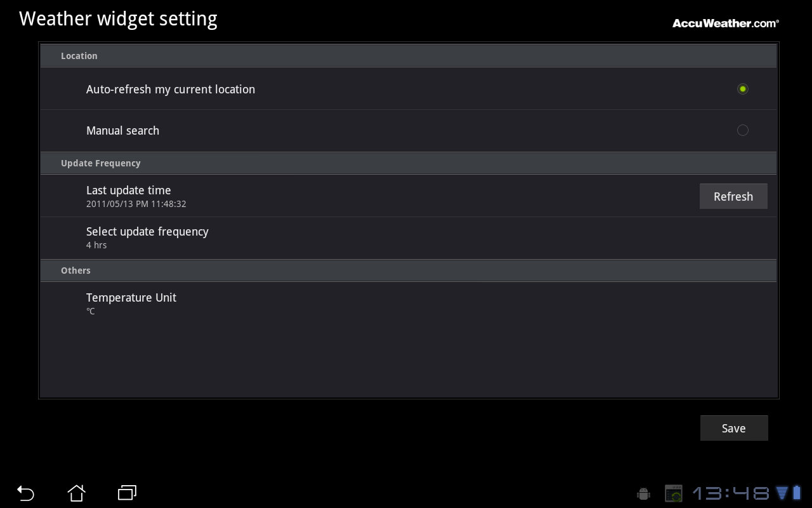Open Select update frequency options
This screenshot has height=508, width=812.
pos(409,238)
